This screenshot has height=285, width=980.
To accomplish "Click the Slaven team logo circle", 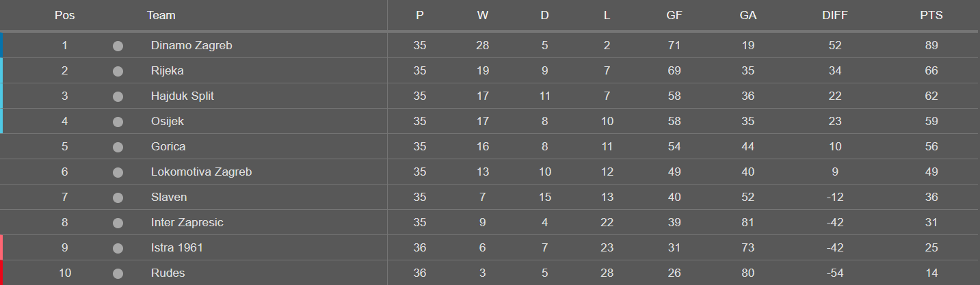I will (118, 198).
